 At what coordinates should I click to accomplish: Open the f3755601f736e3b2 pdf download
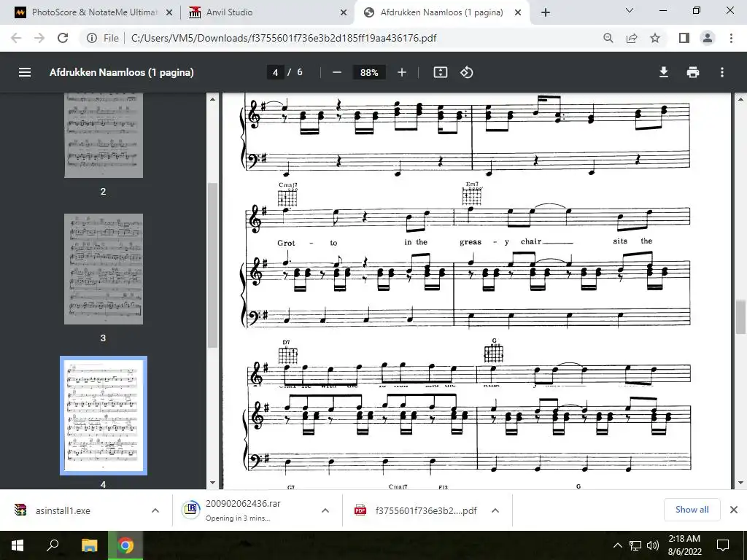click(x=415, y=510)
